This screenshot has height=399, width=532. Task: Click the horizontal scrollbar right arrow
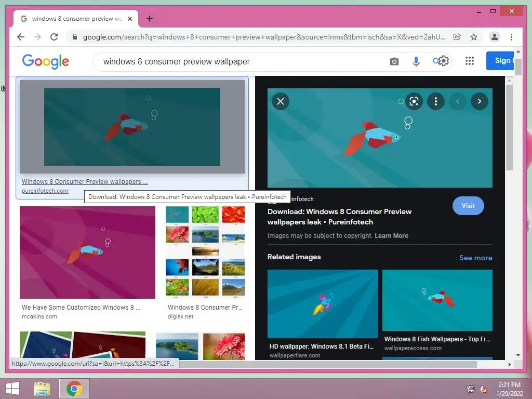click(x=509, y=364)
